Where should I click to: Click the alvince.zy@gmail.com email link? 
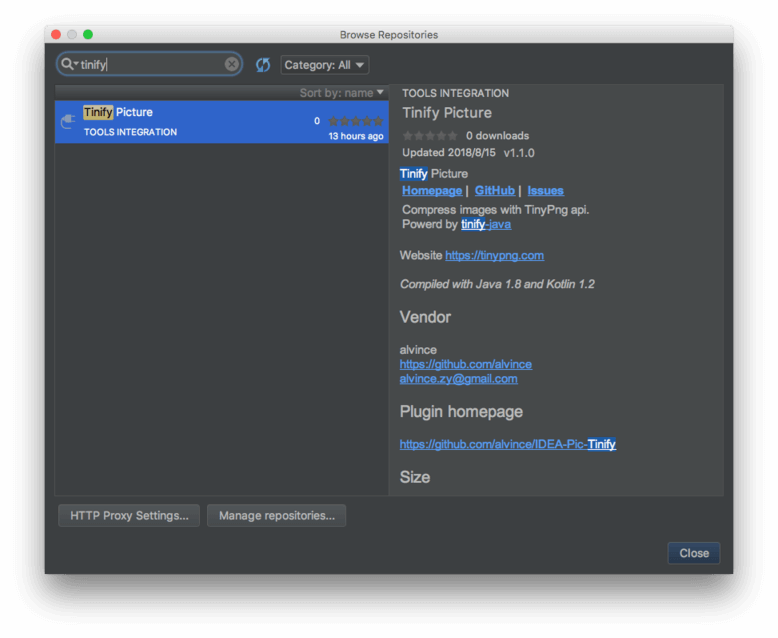(458, 379)
